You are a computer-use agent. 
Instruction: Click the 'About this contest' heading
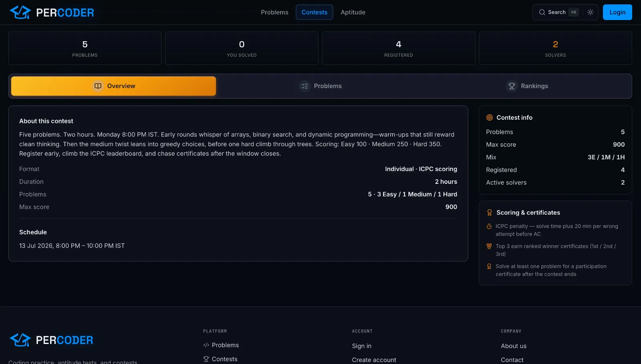tap(46, 121)
